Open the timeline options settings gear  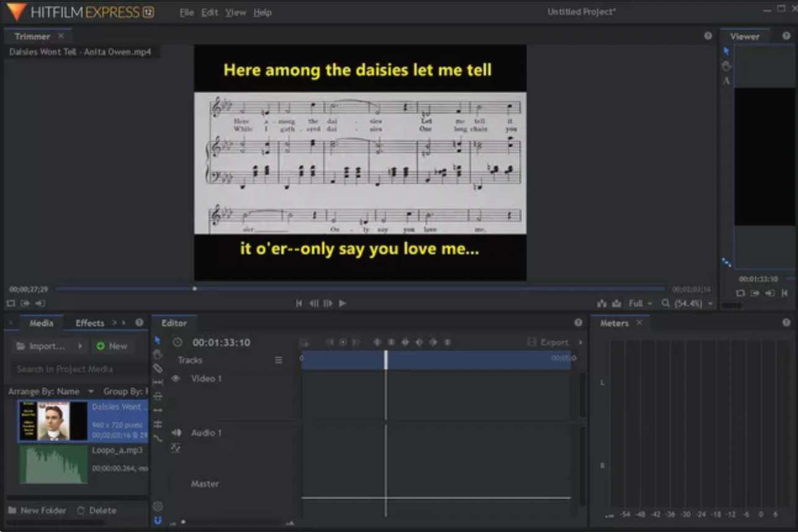tap(158, 505)
